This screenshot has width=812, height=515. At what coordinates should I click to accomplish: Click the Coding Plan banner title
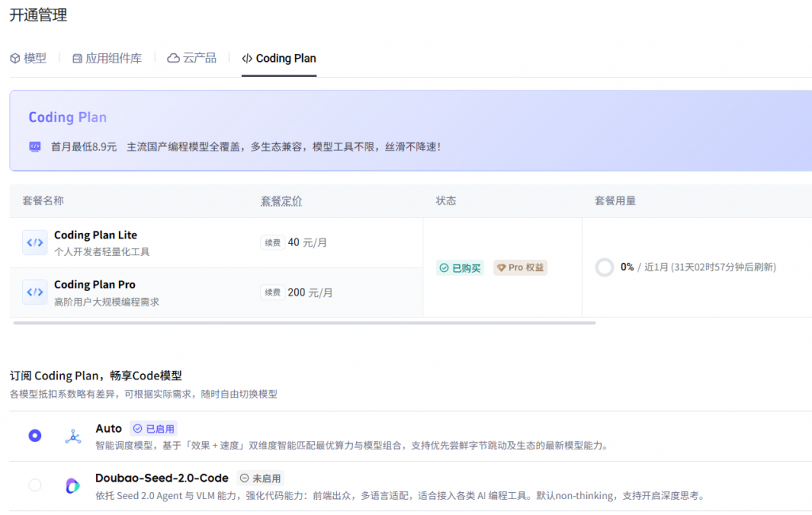click(x=67, y=117)
